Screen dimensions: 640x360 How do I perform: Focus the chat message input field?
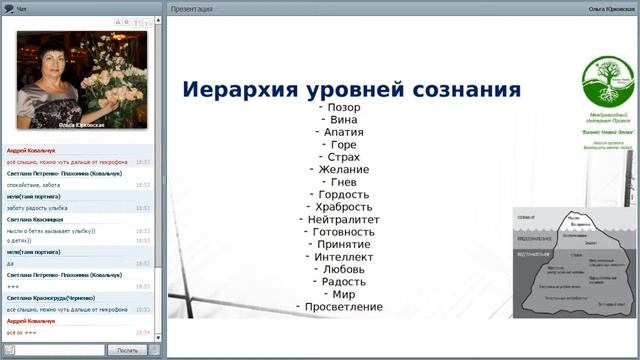[x=60, y=350]
